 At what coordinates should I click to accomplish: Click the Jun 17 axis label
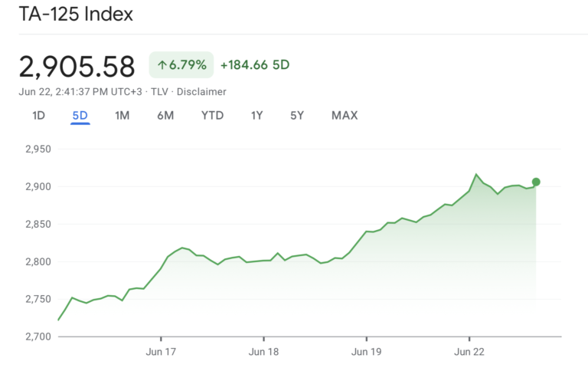coord(161,352)
